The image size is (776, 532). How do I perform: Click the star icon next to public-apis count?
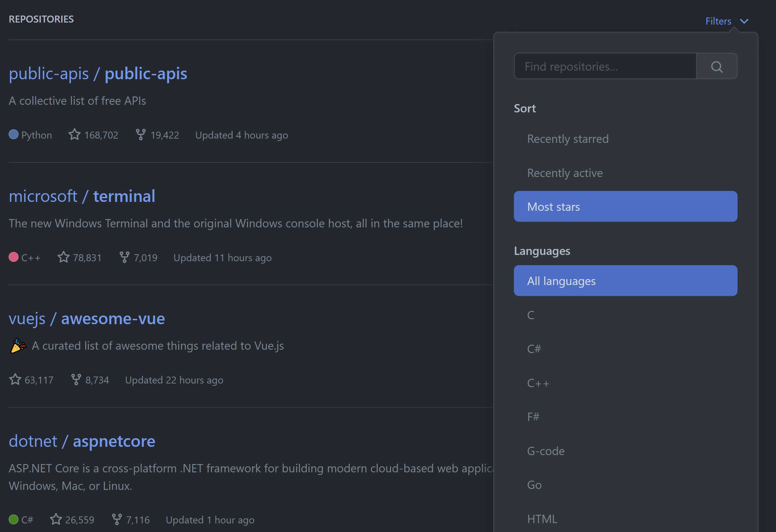pos(74,135)
